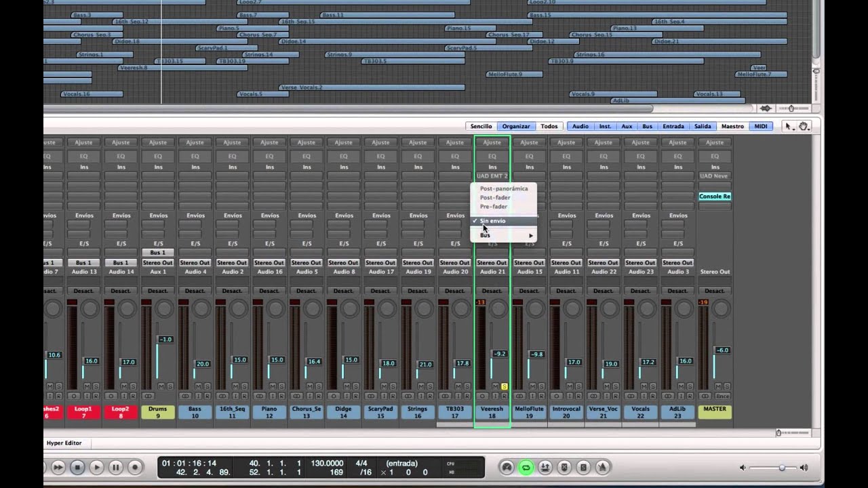868x488 pixels.
Task: Pause playback in the transport bar
Action: pos(116,467)
